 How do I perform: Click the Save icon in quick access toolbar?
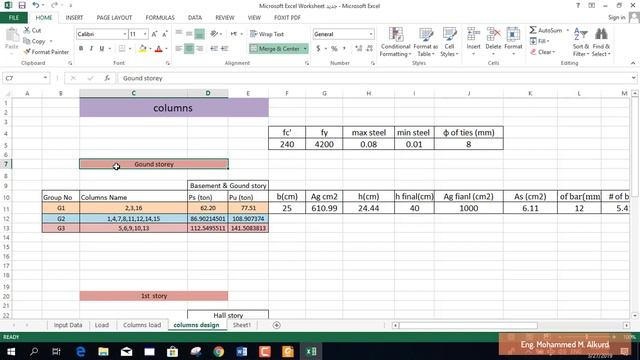click(x=22, y=5)
